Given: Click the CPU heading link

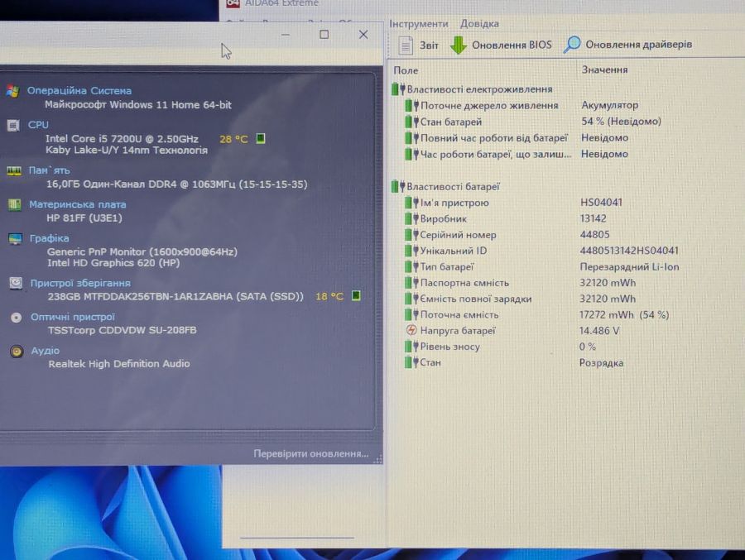Looking at the screenshot, I should (x=38, y=124).
